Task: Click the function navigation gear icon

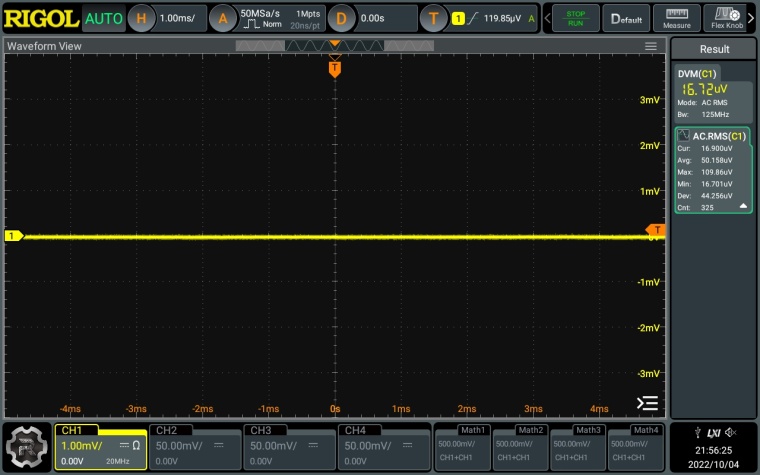Action: 27,446
